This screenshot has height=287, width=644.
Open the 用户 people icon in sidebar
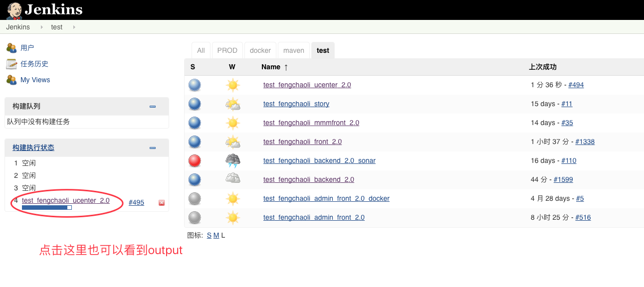coord(11,48)
